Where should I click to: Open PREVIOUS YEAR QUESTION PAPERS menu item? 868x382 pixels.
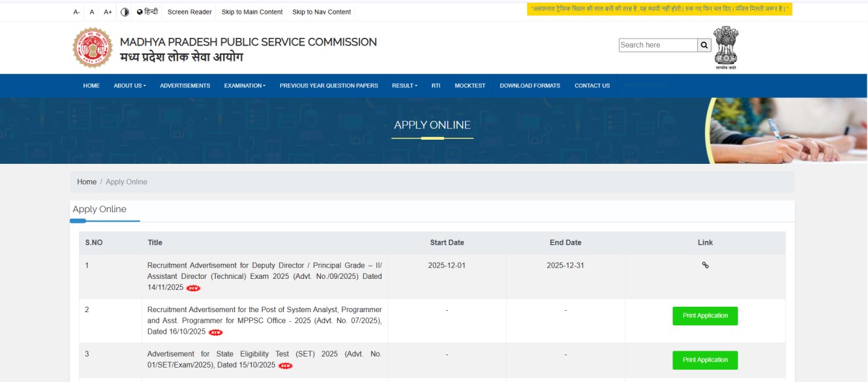click(329, 85)
